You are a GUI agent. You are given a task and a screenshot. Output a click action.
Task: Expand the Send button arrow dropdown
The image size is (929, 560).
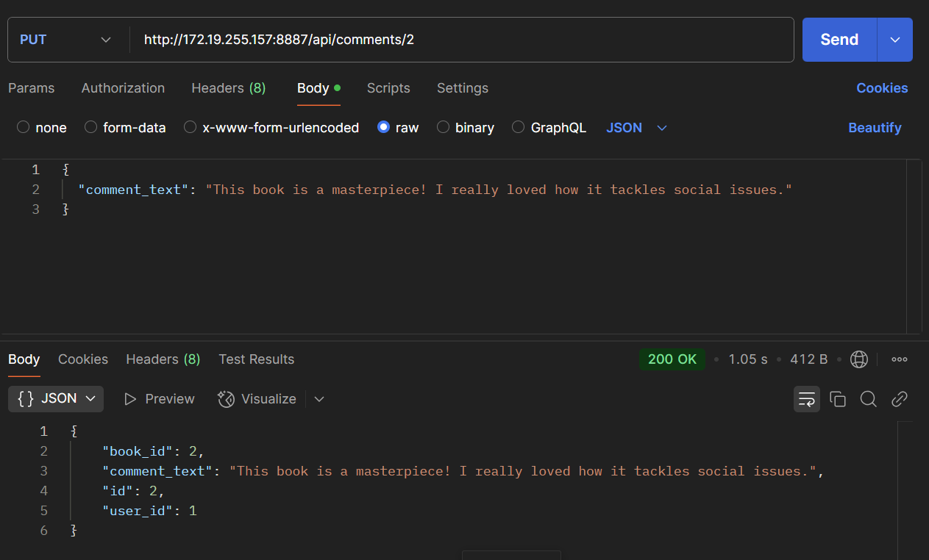coord(895,40)
